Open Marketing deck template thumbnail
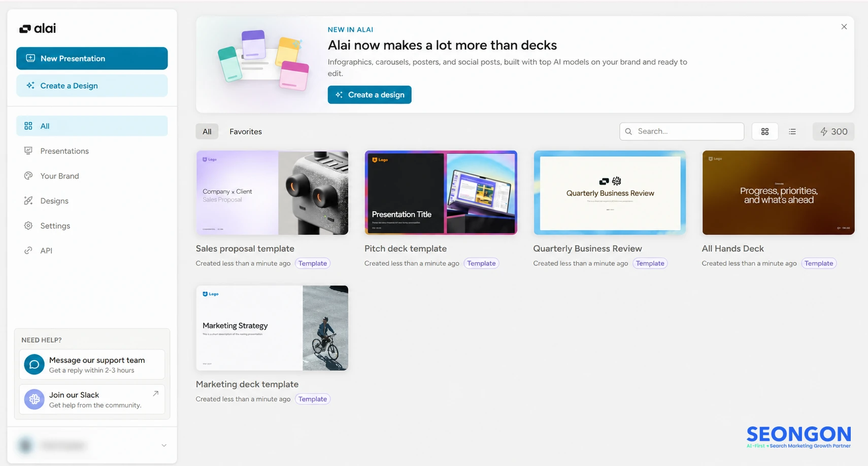This screenshot has height=466, width=868. (x=272, y=328)
